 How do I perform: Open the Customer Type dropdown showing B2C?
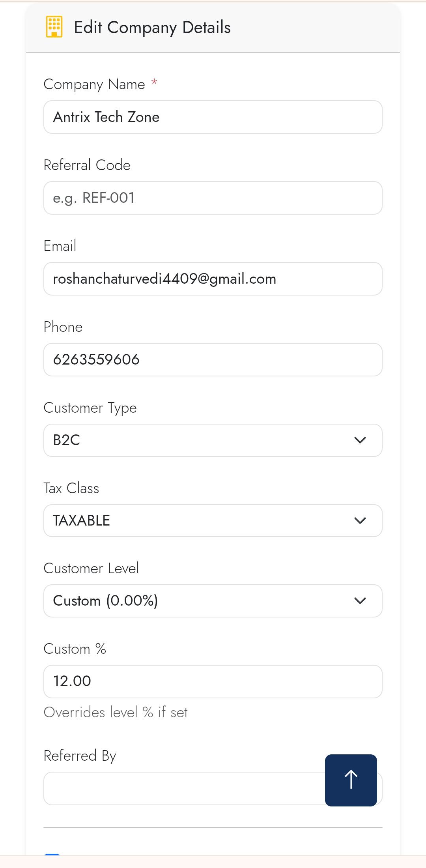pyautogui.click(x=213, y=440)
